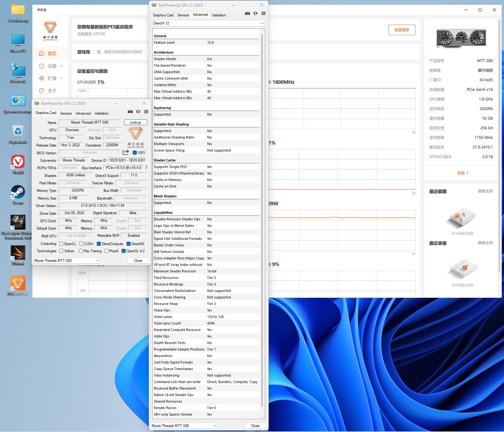Open GPU selector dropdown in small GPU-Z window
Screen dimensions: 504x432
coord(66,261)
